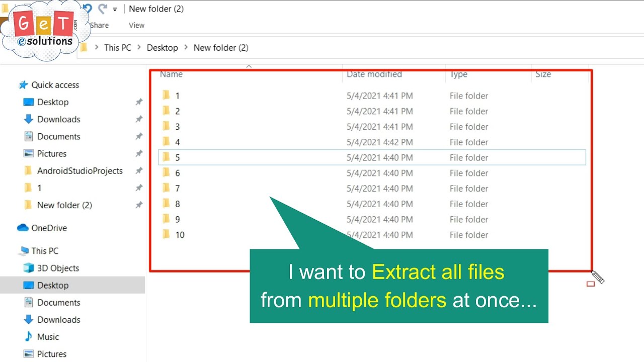
Task: Open the quick access toolbar customize dropdown
Action: click(x=115, y=9)
